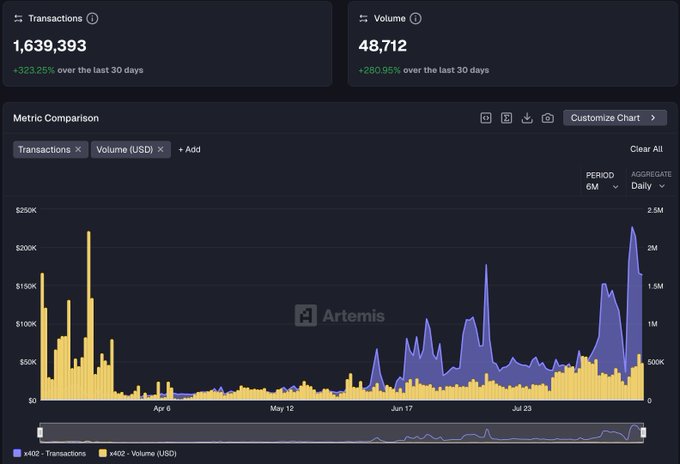This screenshot has width=680, height=464.
Task: Click the yellow Volume legend swatch
Action: click(103, 453)
